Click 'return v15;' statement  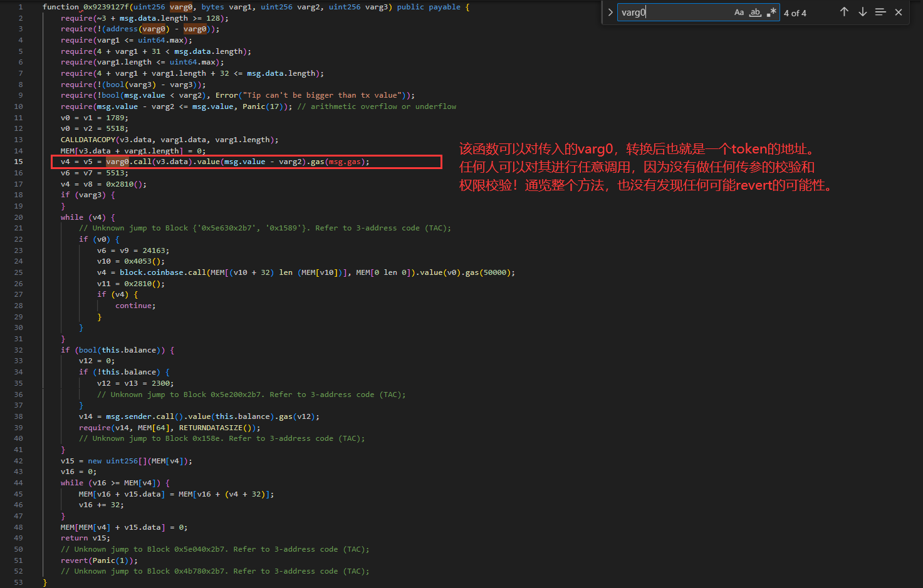click(85, 538)
